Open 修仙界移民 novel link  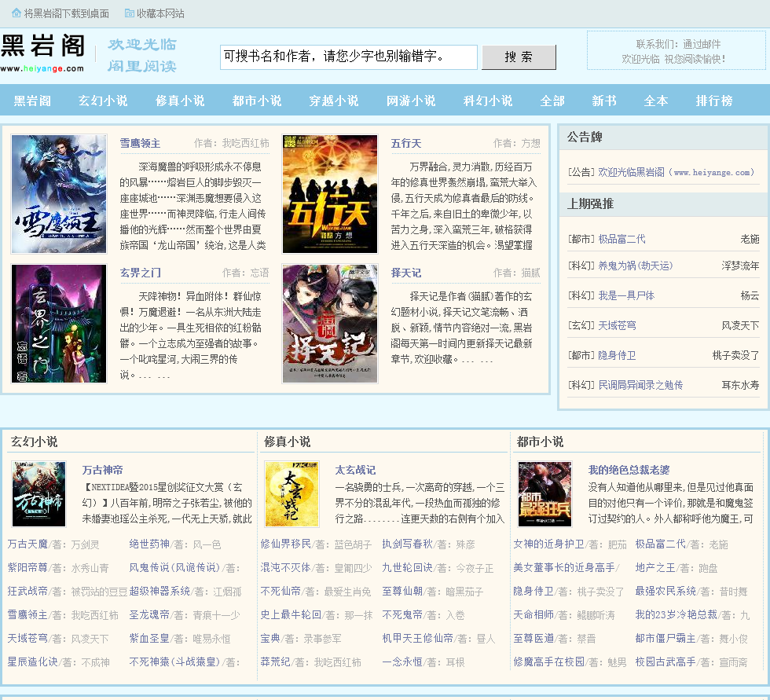(x=286, y=544)
